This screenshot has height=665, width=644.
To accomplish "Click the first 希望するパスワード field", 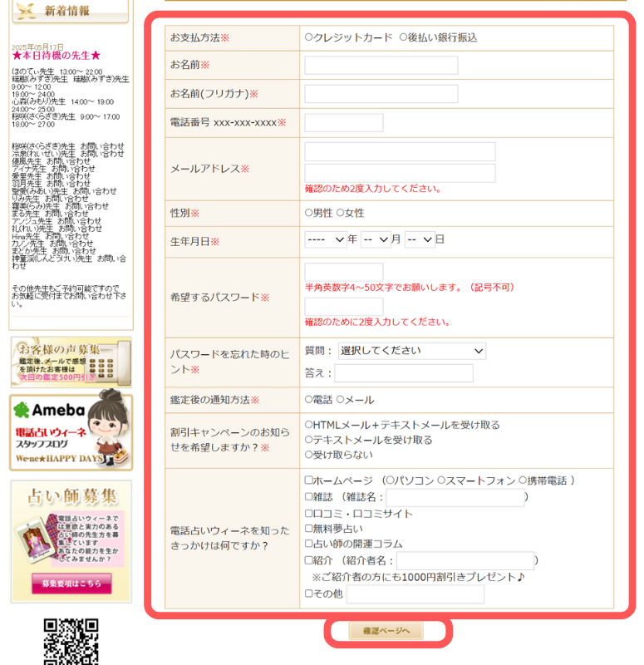I will [x=344, y=272].
